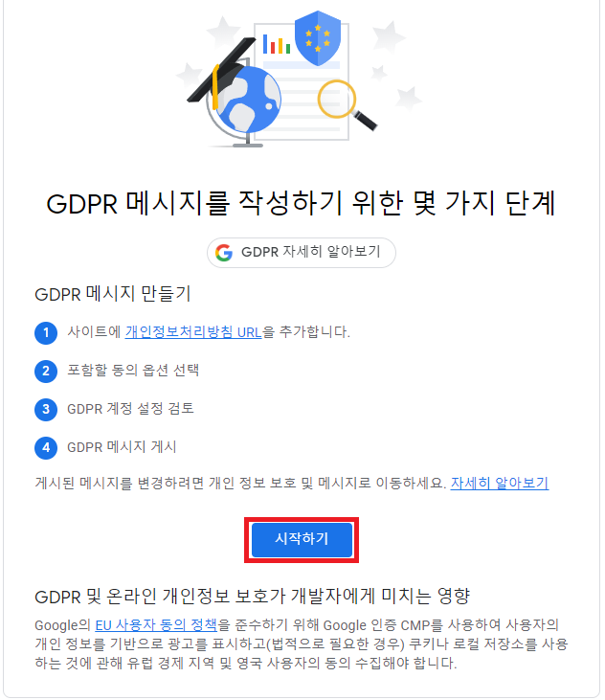Click the 시작하기 button

pos(302,539)
